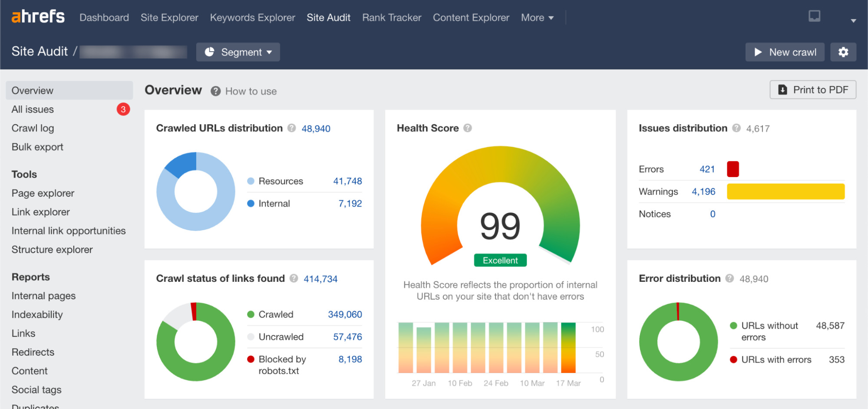Select the 17 Mar bar in health history
Viewport: 868px width, 409px height.
point(568,347)
